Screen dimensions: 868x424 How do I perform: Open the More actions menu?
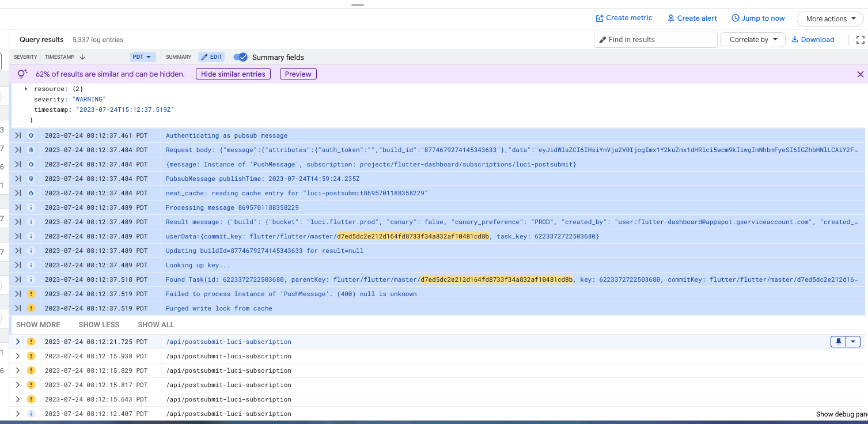(x=829, y=18)
